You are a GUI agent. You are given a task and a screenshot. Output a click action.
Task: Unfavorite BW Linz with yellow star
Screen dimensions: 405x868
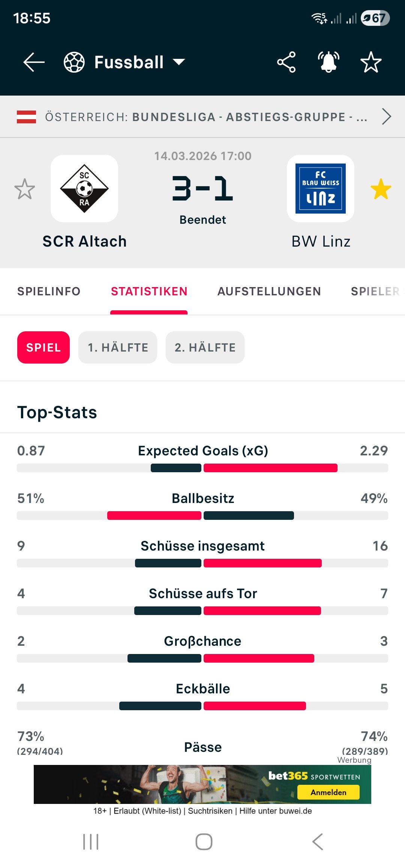[381, 189]
